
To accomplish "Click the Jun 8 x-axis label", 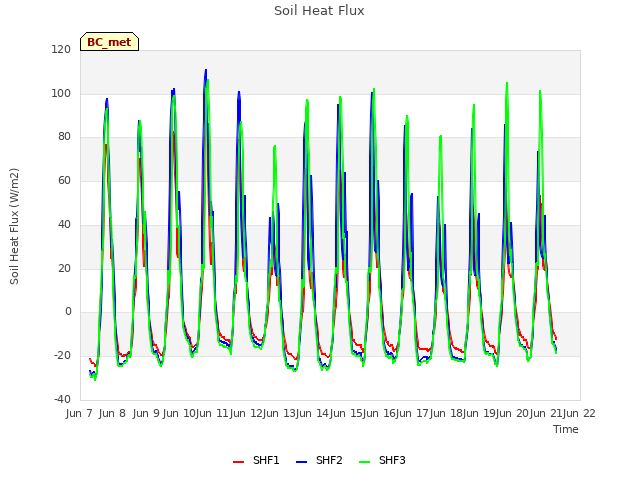I will (x=112, y=413).
